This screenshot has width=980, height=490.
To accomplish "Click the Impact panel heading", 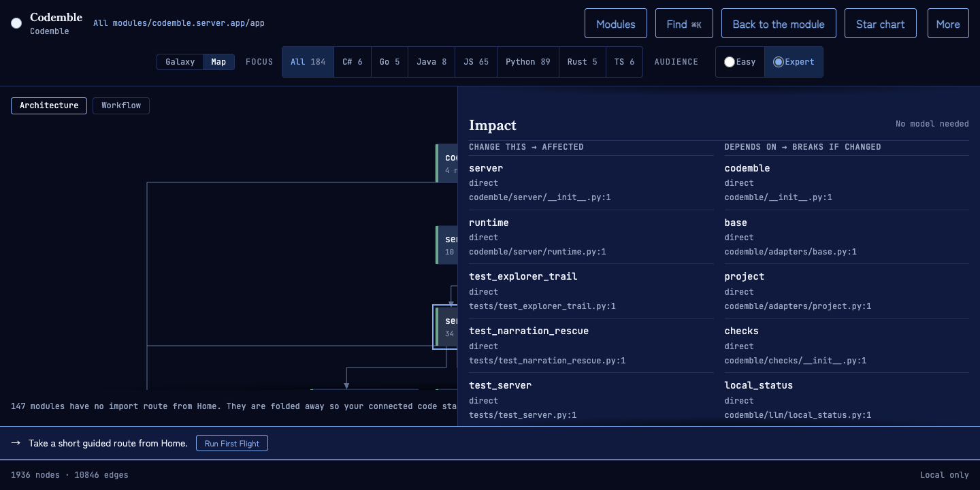I will pyautogui.click(x=493, y=125).
